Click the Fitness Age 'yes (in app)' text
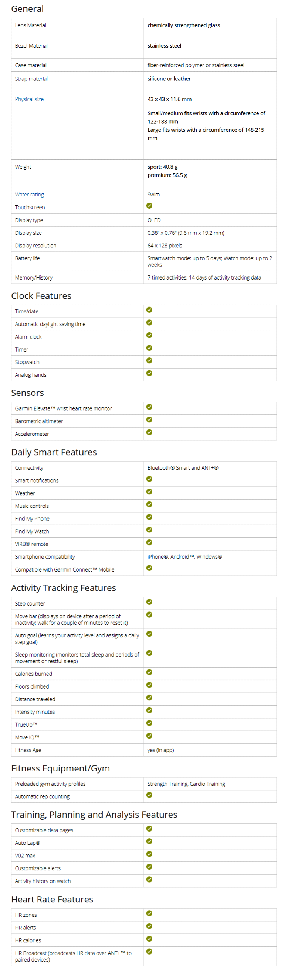Image resolution: width=281 pixels, height=980 pixels. [160, 750]
